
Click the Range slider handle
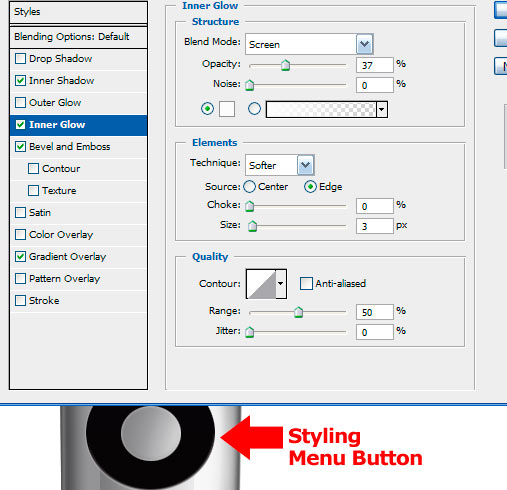tap(298, 312)
